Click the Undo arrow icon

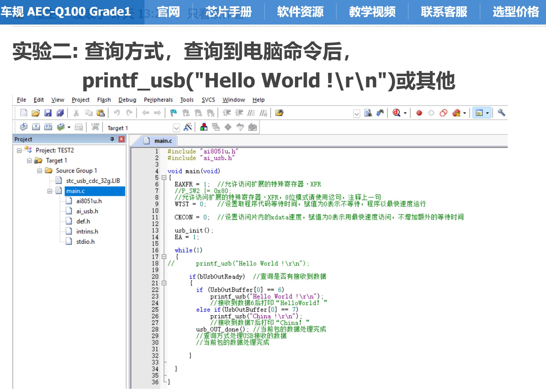[x=116, y=113]
